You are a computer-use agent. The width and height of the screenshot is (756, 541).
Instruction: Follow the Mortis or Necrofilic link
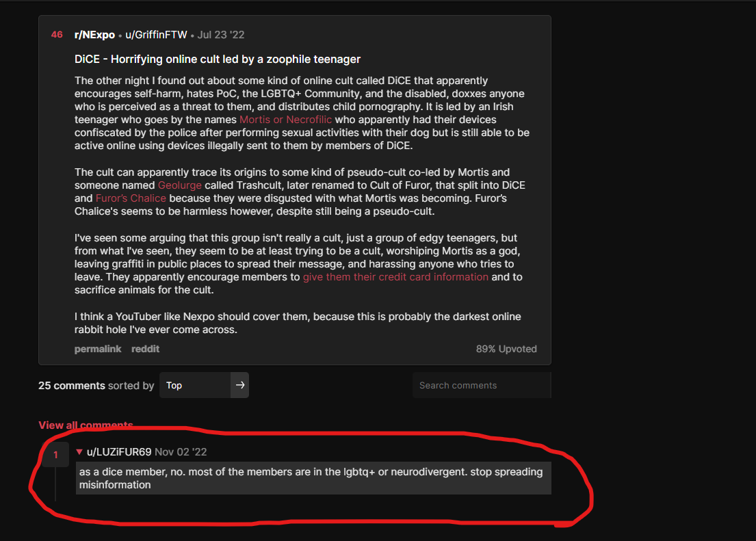coord(285,120)
